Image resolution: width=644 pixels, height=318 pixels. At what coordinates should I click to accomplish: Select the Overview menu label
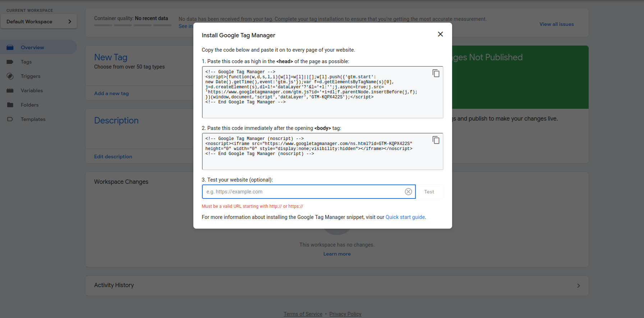(32, 47)
